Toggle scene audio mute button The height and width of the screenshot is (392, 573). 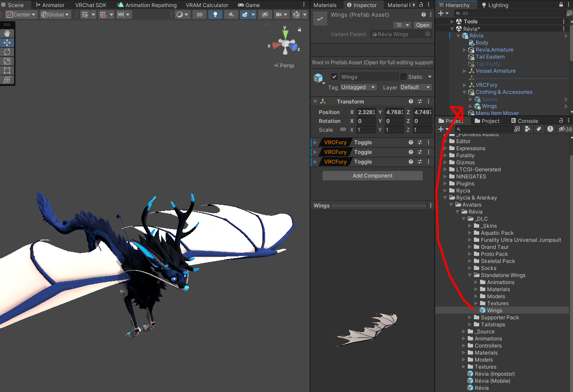(x=231, y=15)
